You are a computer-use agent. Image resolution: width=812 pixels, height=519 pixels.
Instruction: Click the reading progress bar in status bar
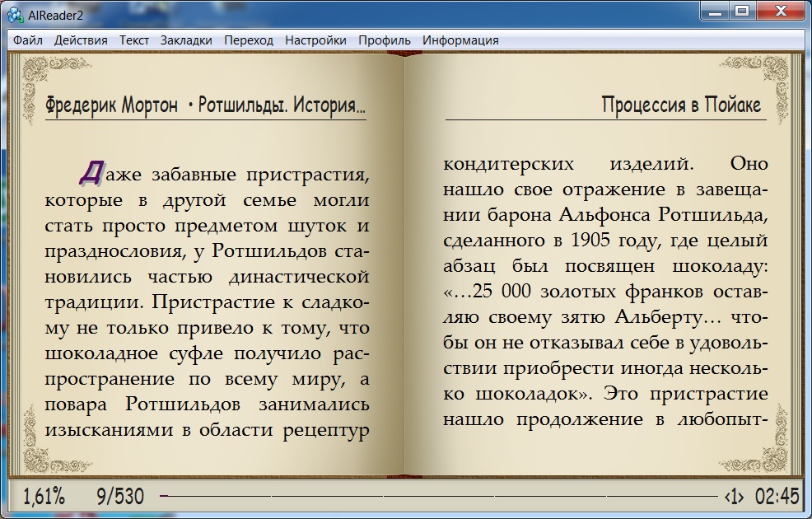pos(441,496)
